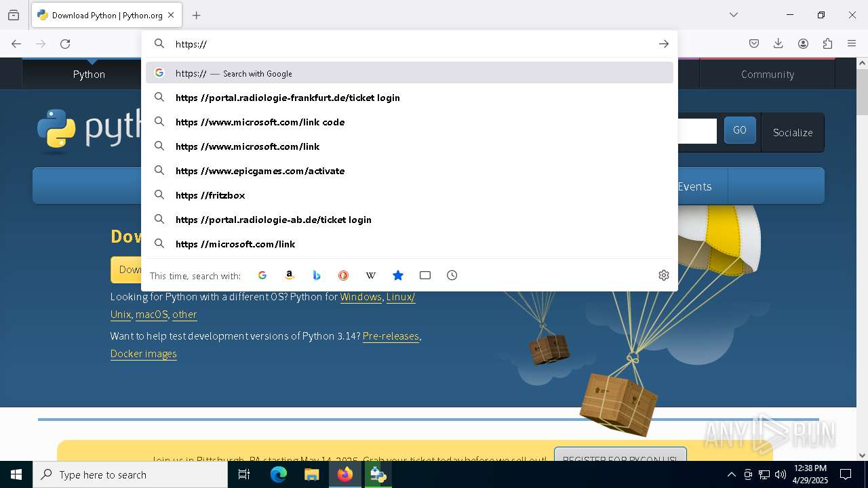This screenshot has height=488, width=868.
Task: Search bookmarks with star icon
Action: coord(398,275)
